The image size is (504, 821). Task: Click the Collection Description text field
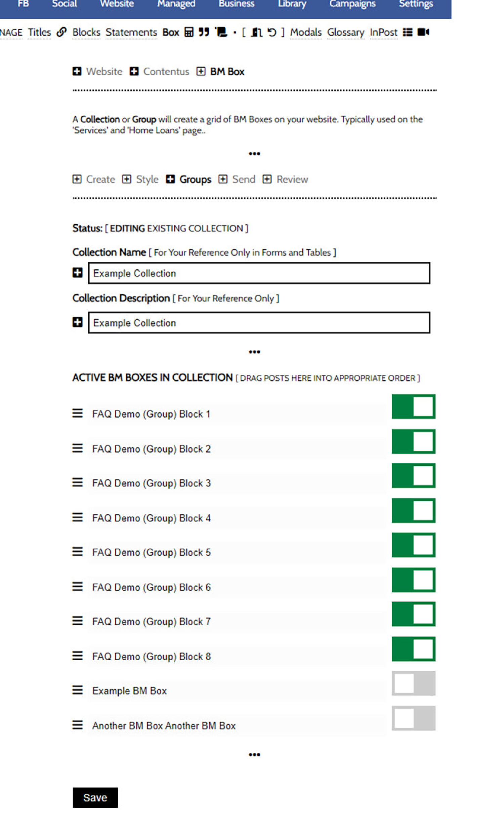click(x=259, y=323)
